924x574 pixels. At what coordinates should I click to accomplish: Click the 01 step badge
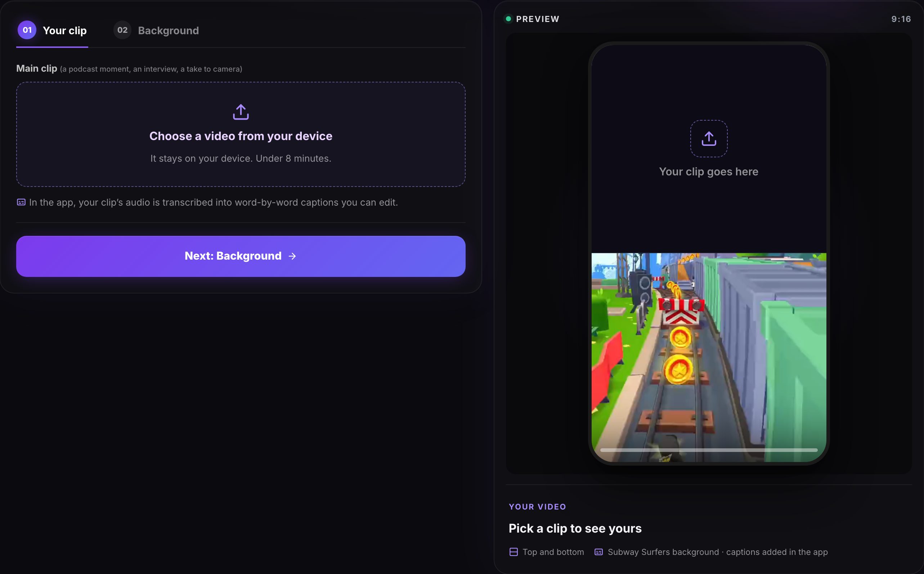[x=27, y=30]
